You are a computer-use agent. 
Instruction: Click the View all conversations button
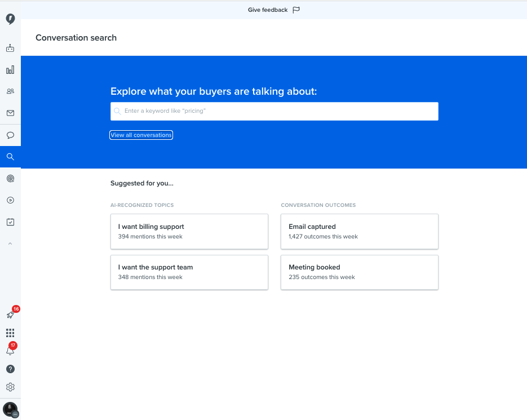pos(141,135)
